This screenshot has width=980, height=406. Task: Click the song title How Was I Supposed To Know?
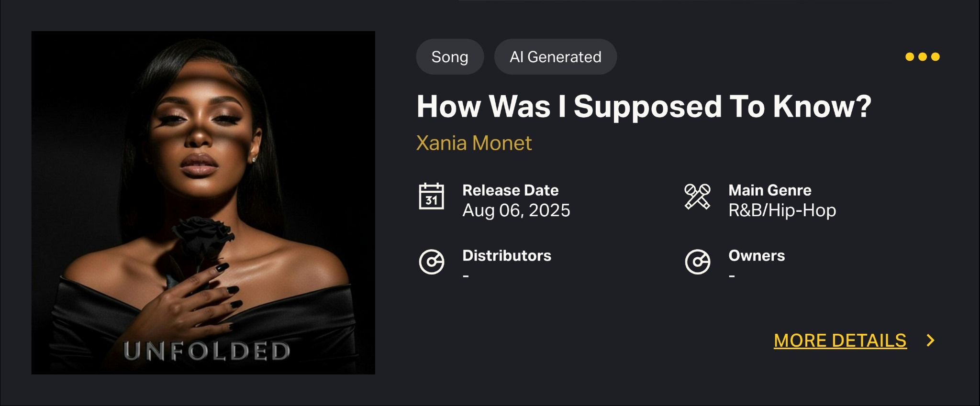[644, 106]
